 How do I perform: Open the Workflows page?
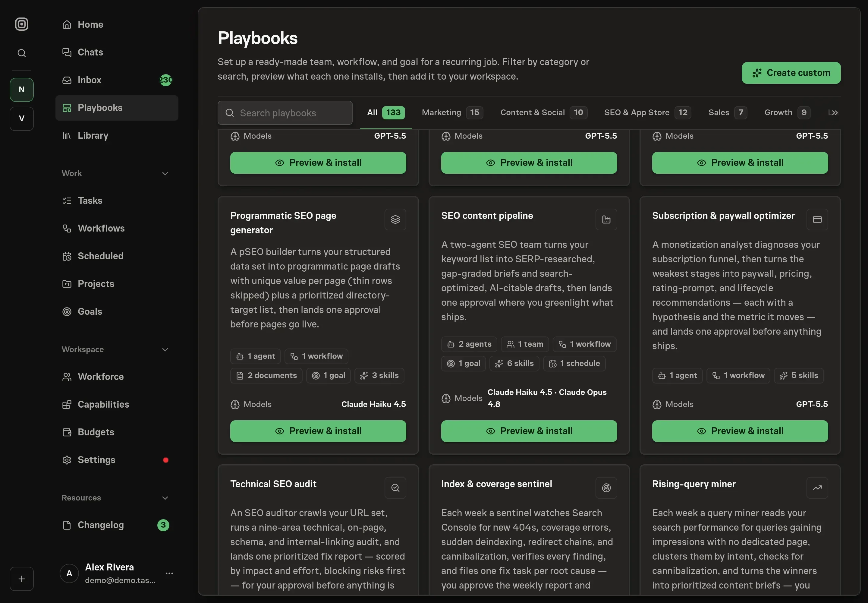pyautogui.click(x=117, y=228)
